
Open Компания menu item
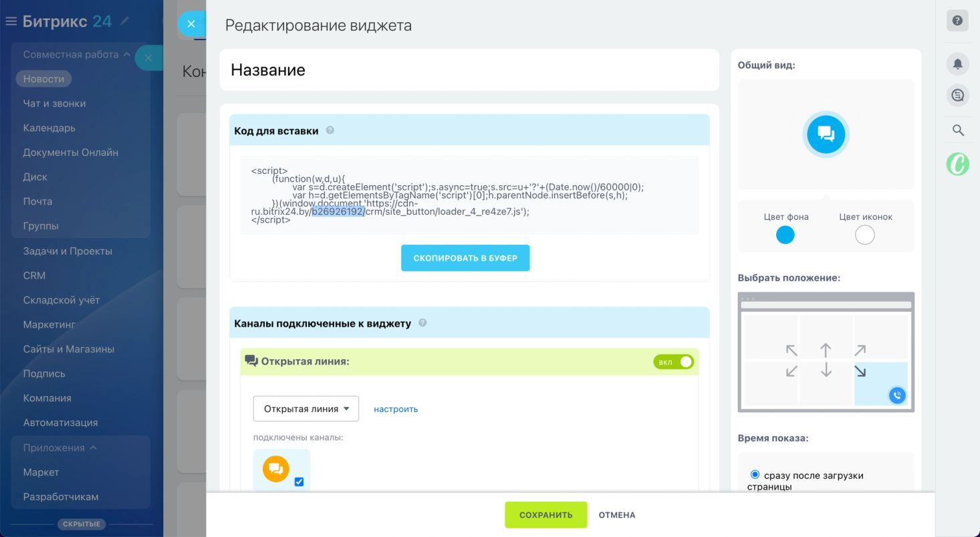click(47, 398)
